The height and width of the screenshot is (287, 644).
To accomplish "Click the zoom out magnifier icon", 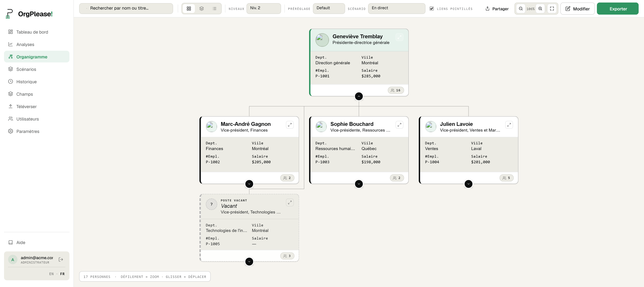I will pyautogui.click(x=521, y=9).
